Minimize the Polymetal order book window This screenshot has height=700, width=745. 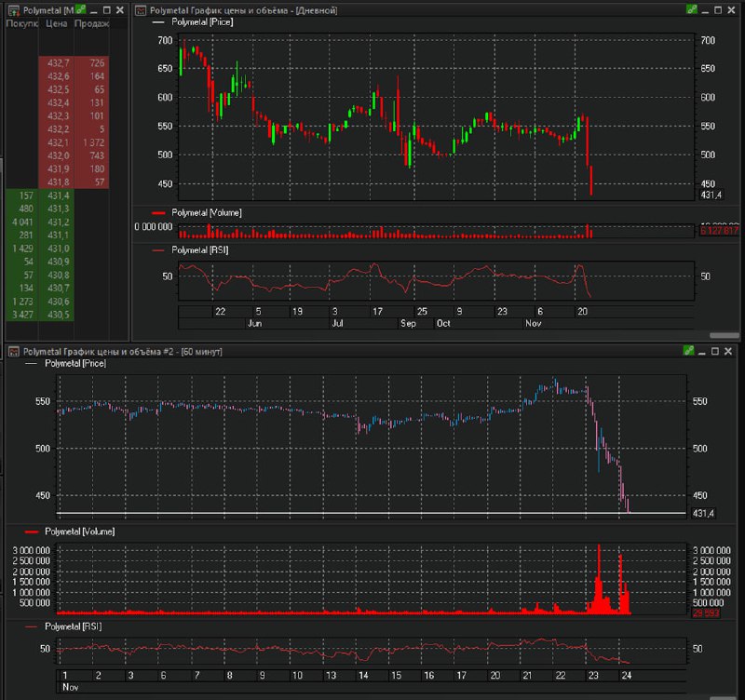(94, 10)
